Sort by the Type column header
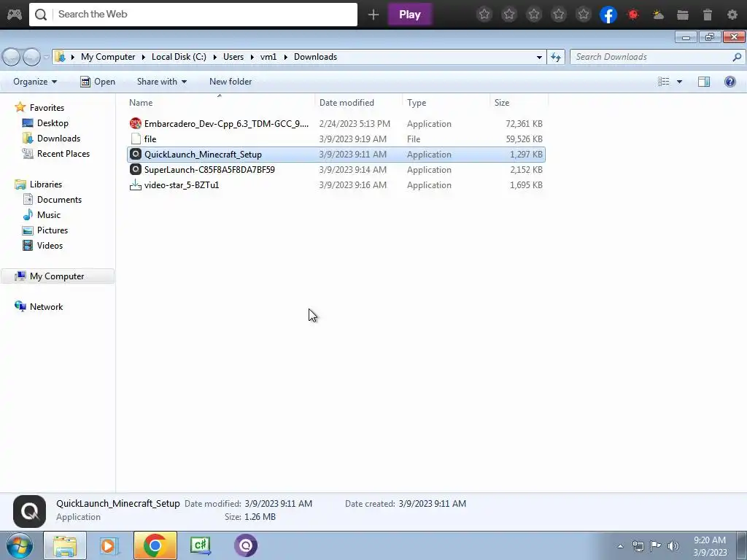Viewport: 747px width, 560px height. (446, 102)
